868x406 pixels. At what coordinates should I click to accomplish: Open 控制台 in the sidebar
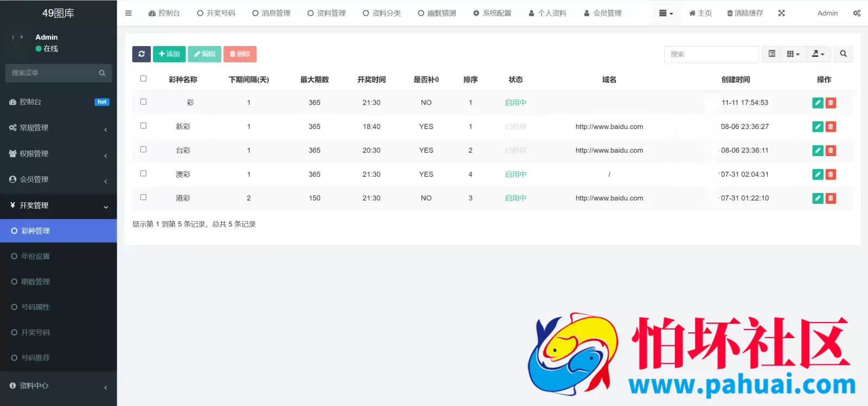tap(58, 102)
